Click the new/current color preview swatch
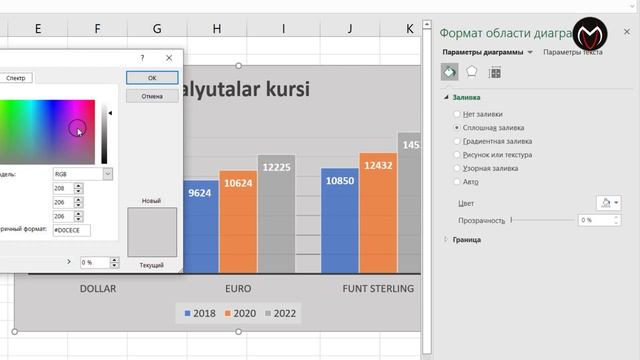Viewport: 640px width, 360px height. click(x=152, y=232)
